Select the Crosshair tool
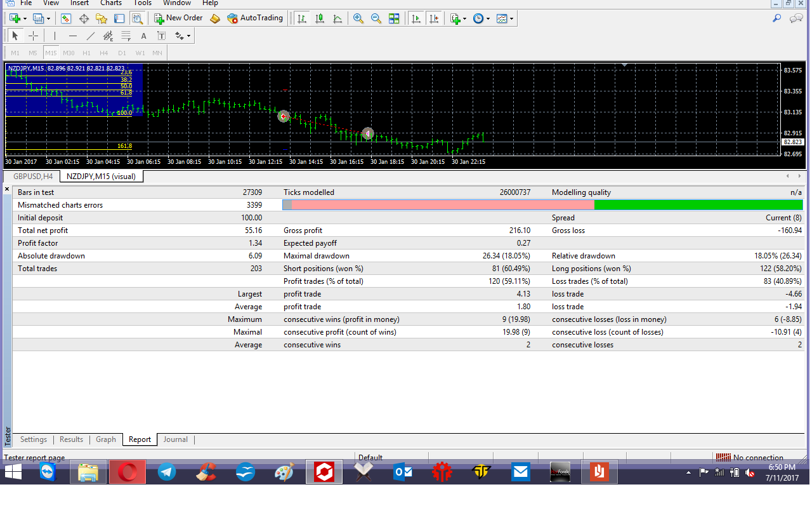Viewport: 812px width, 508px height. pyautogui.click(x=33, y=36)
